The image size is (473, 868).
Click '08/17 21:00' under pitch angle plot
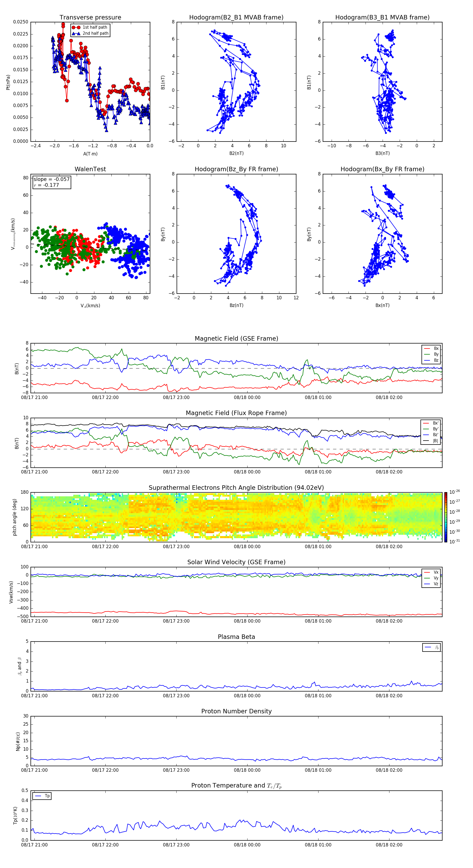(x=34, y=547)
